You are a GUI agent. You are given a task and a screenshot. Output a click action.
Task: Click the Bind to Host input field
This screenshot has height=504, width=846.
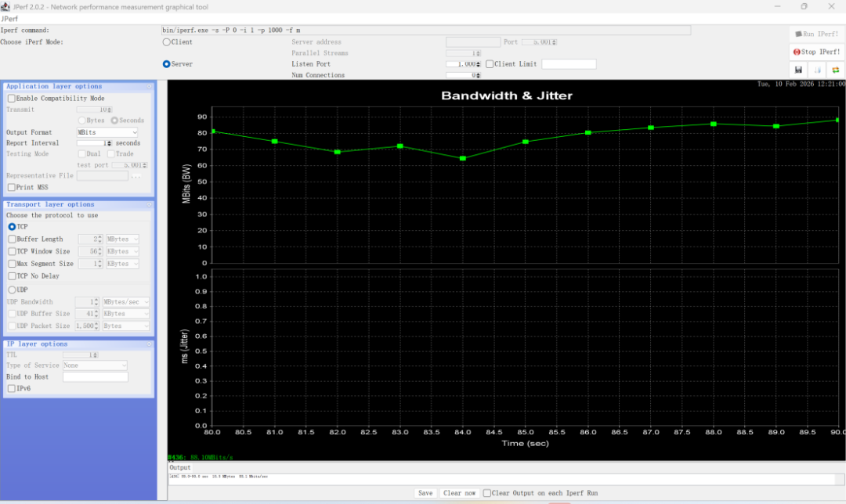pyautogui.click(x=95, y=377)
